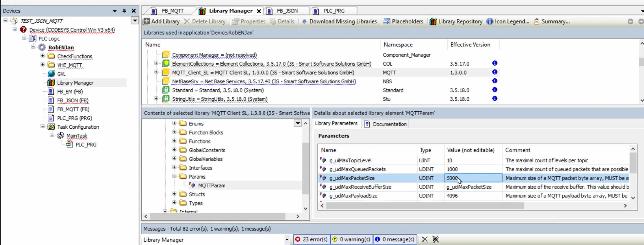Click Download Missing Libraries
The height and width of the screenshot is (245, 644).
click(339, 21)
